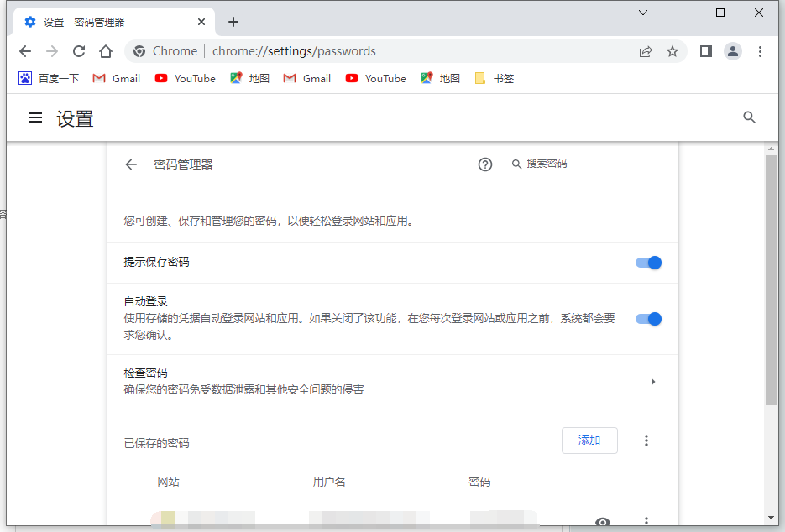Share this page from the address bar
This screenshot has width=785, height=532.
pos(646,51)
